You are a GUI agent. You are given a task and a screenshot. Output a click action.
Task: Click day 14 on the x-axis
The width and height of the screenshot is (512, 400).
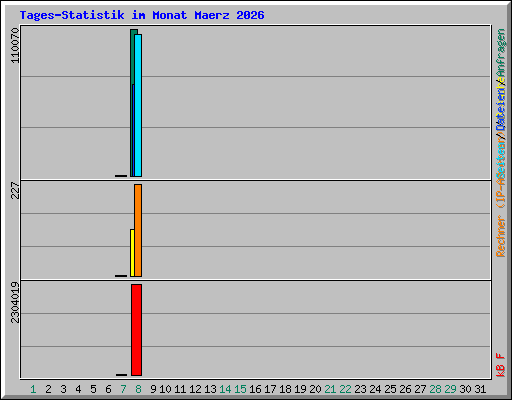[x=225, y=389]
